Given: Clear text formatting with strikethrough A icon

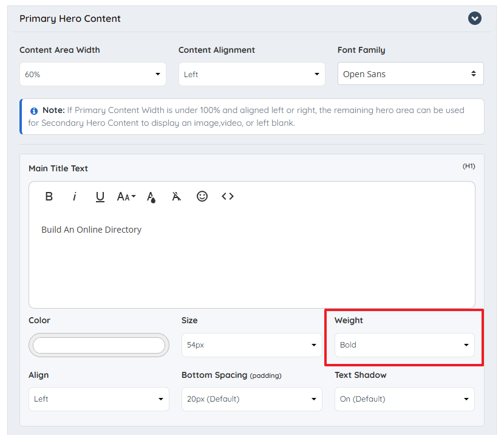Looking at the screenshot, I should 177,196.
